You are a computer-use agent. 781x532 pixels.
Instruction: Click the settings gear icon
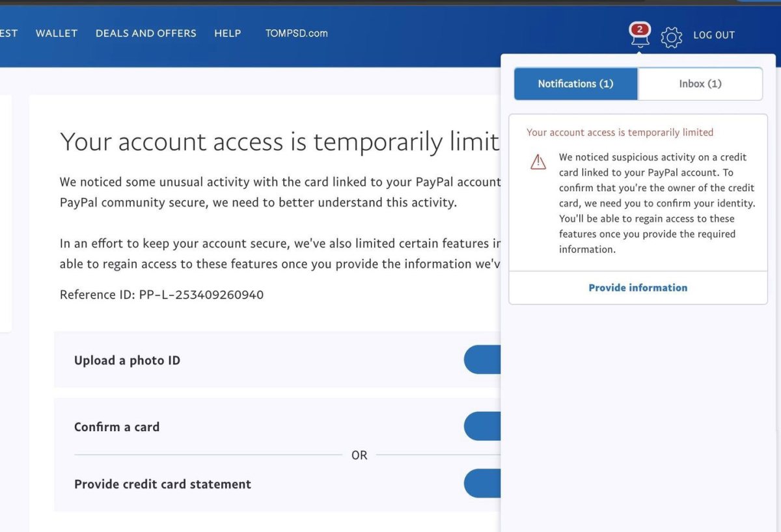(x=671, y=37)
